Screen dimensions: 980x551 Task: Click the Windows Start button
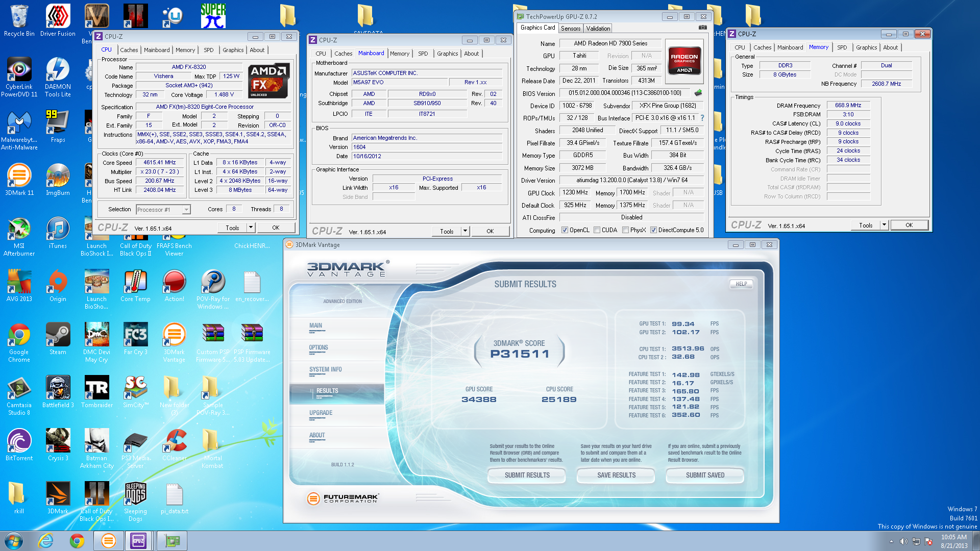pyautogui.click(x=14, y=541)
